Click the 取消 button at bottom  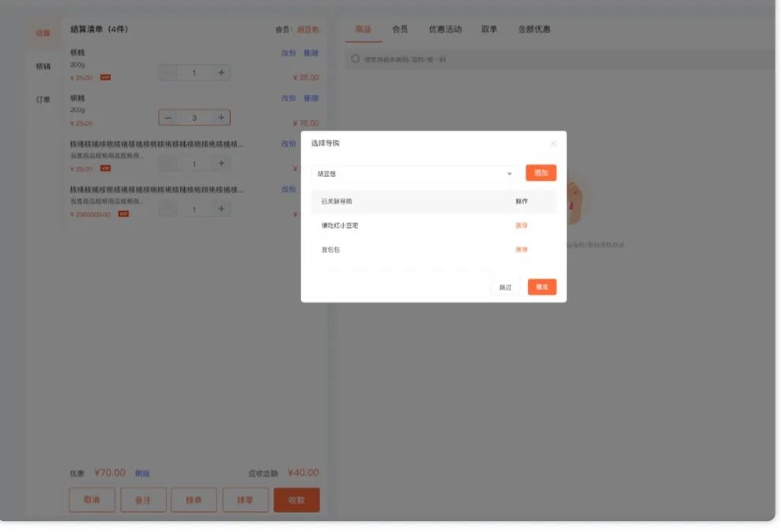[92, 500]
